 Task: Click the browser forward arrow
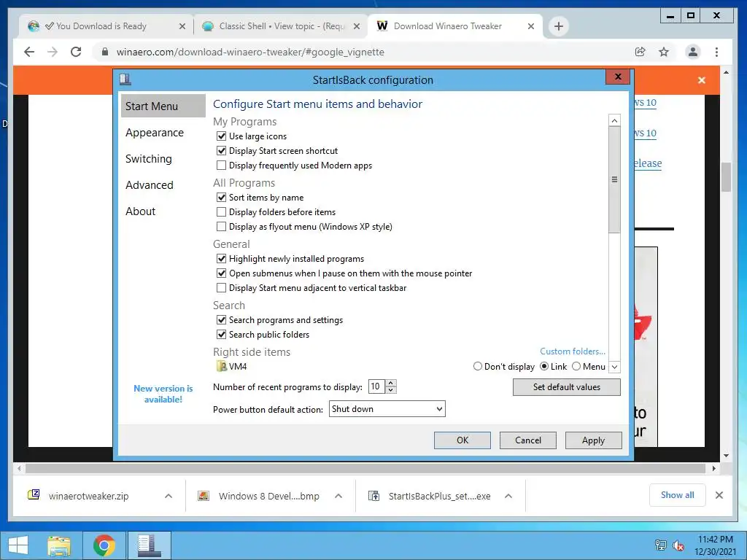[x=53, y=52]
